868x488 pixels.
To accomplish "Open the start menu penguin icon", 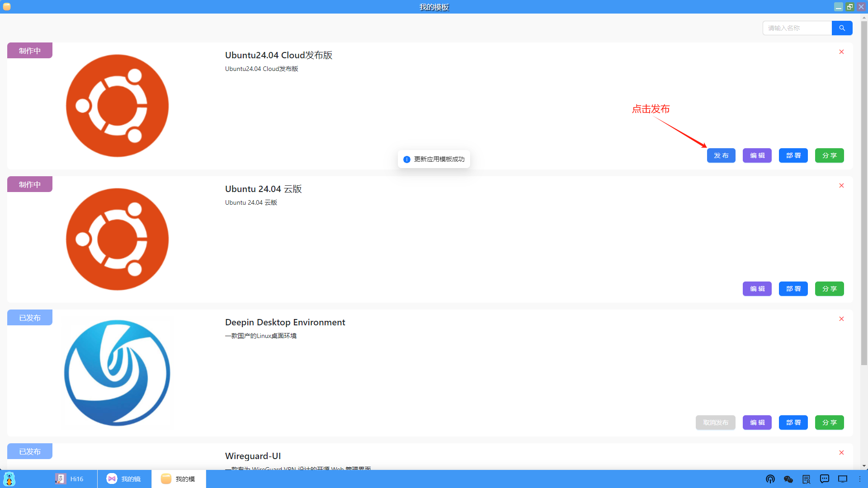I will 9,479.
